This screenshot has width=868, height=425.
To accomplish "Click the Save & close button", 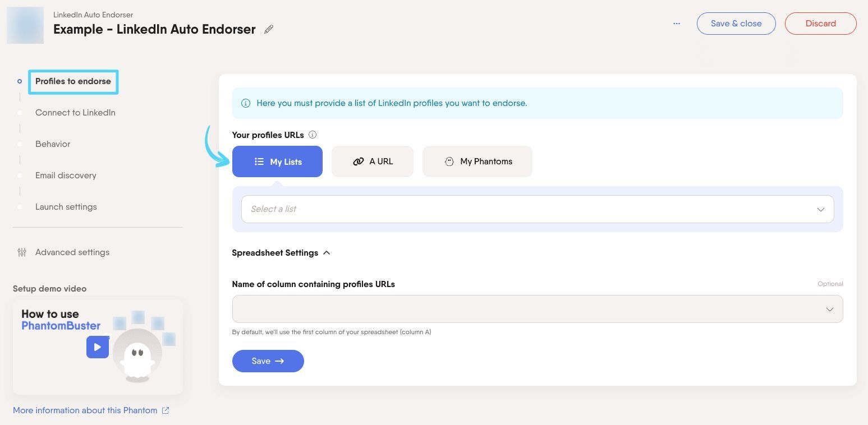I will point(736,24).
